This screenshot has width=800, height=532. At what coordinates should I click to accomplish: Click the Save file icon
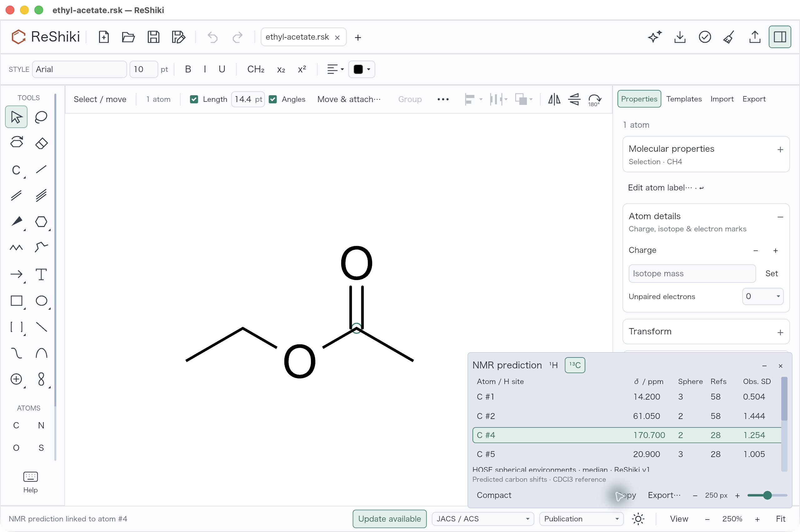153,37
